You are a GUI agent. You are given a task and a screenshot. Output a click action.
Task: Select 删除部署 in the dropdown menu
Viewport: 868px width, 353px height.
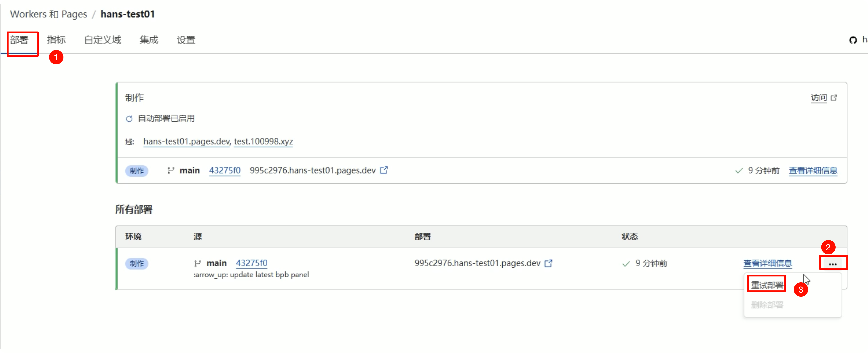click(767, 305)
